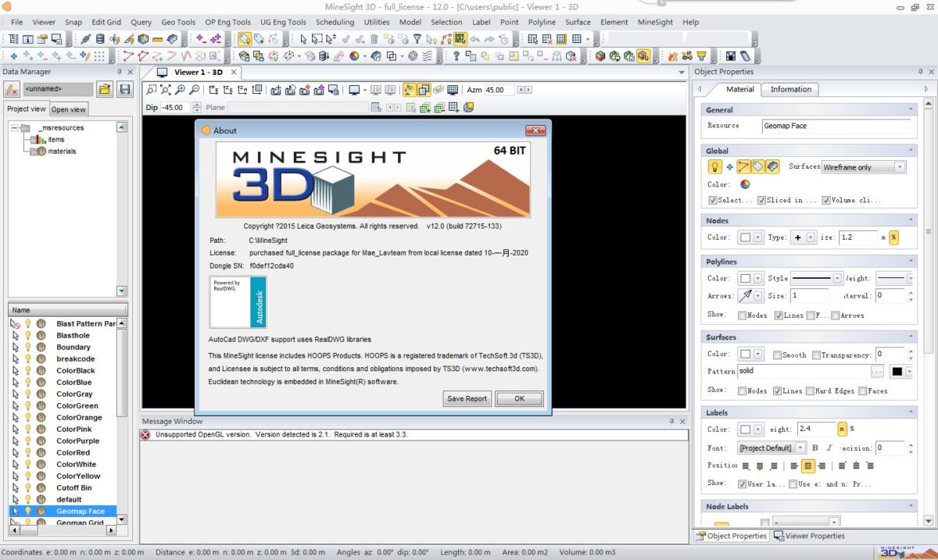
Task: Collapse the _msresources tree node
Action: coord(14,128)
